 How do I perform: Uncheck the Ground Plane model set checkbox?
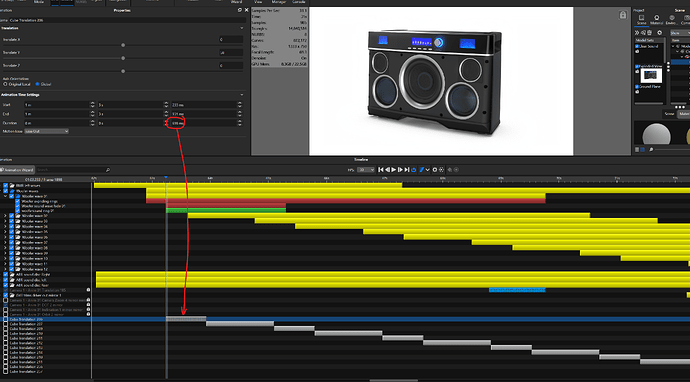637,87
